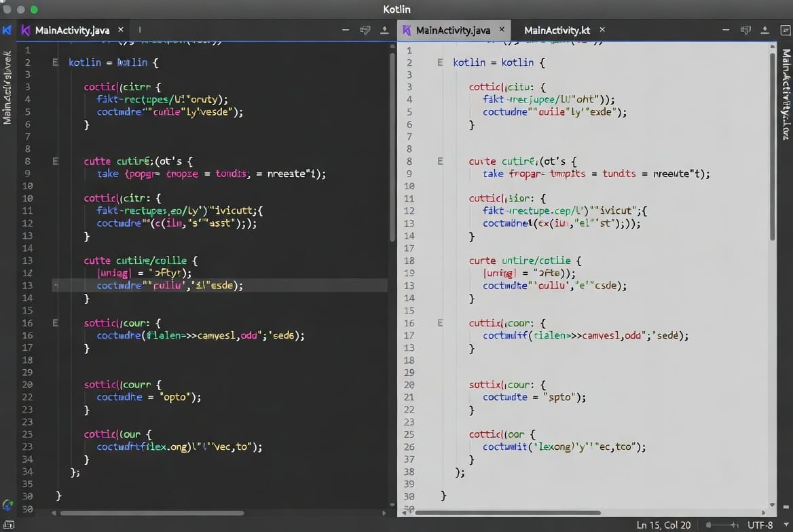Open the boxed preview icon at top-right corner

click(785, 30)
